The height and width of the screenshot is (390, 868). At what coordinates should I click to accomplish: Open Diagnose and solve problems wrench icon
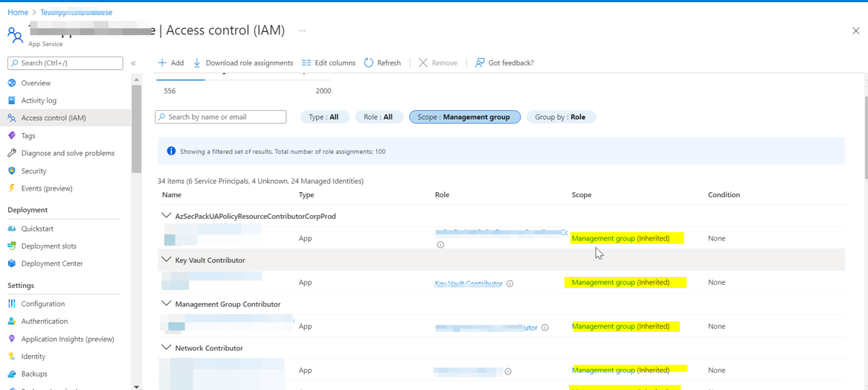12,153
